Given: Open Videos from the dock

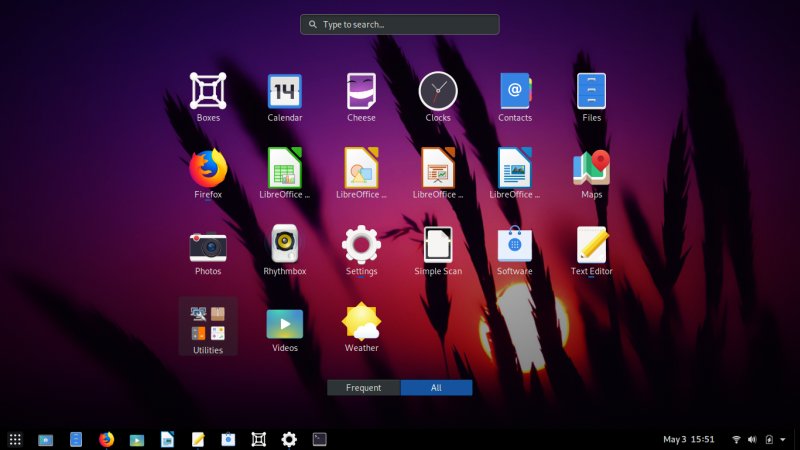Looking at the screenshot, I should [x=137, y=440].
